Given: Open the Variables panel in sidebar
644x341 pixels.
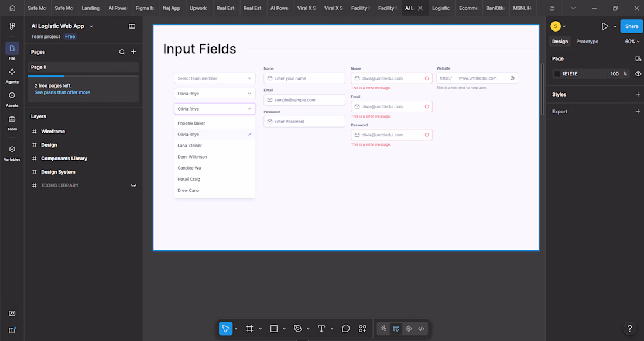Looking at the screenshot, I should [12, 153].
